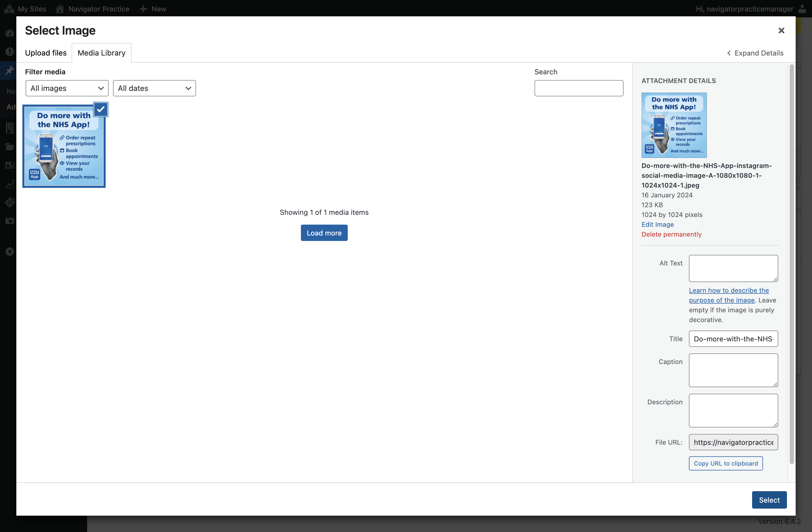Focus the Caption textarea

pyautogui.click(x=734, y=370)
